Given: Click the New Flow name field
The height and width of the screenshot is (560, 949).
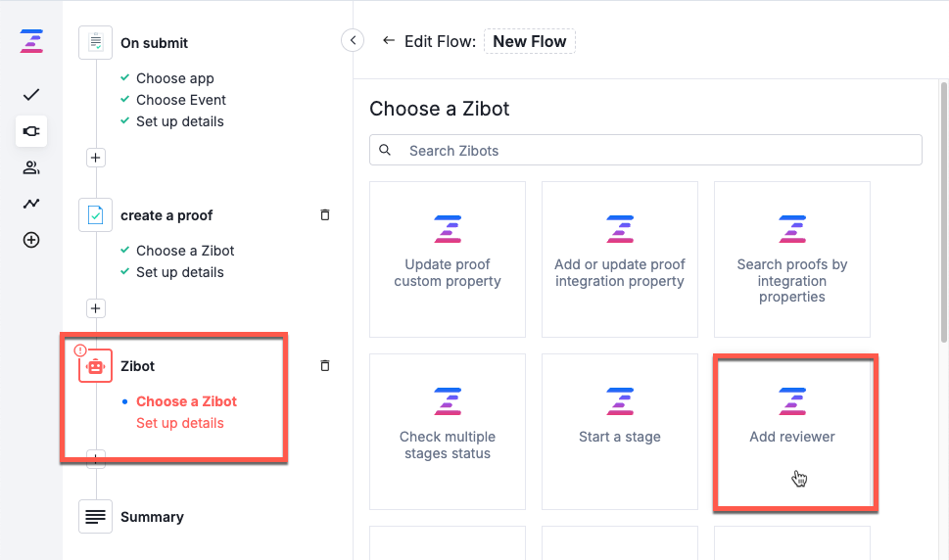Looking at the screenshot, I should 530,41.
